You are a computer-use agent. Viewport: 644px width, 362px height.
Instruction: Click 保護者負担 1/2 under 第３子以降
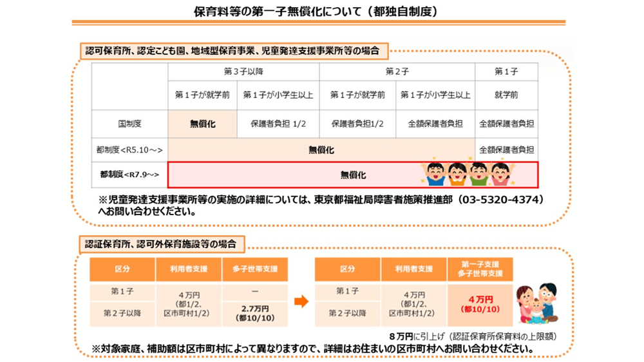(278, 124)
